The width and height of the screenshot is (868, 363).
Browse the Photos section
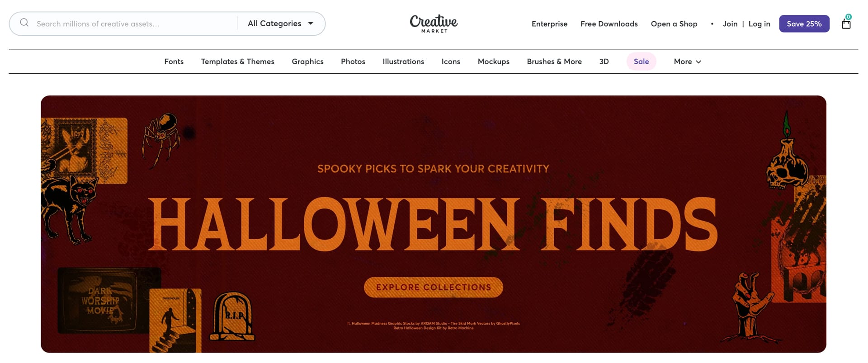pos(353,61)
